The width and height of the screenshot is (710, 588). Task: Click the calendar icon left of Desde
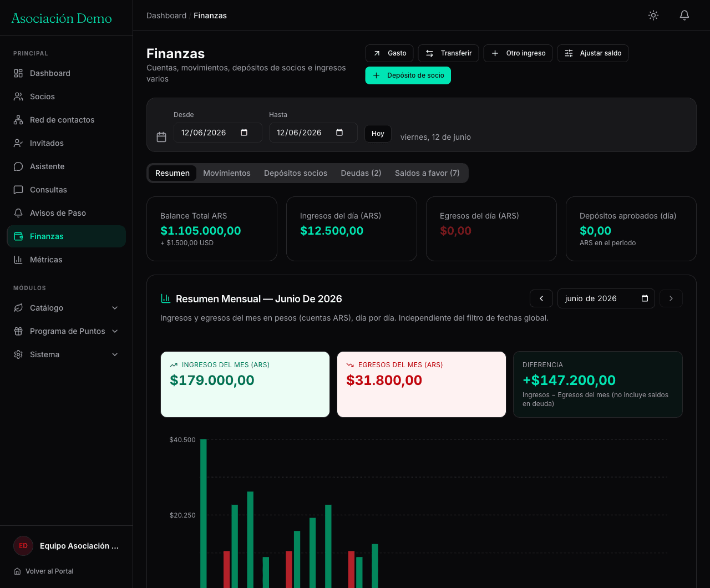[x=161, y=137]
